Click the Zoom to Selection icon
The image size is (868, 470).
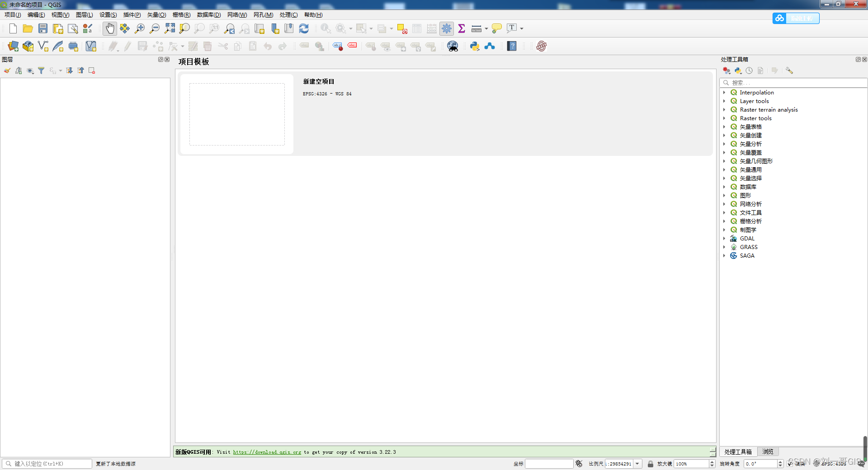click(184, 28)
